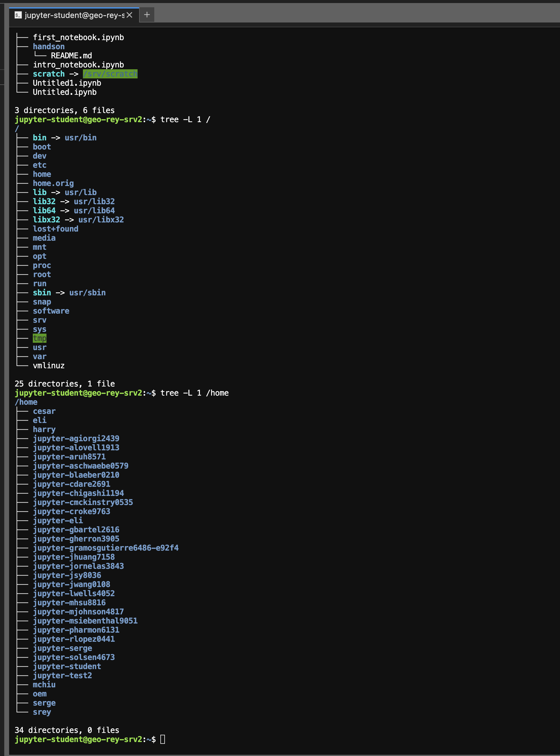
Task: Click the plus button to open new launcher
Action: coord(147,15)
